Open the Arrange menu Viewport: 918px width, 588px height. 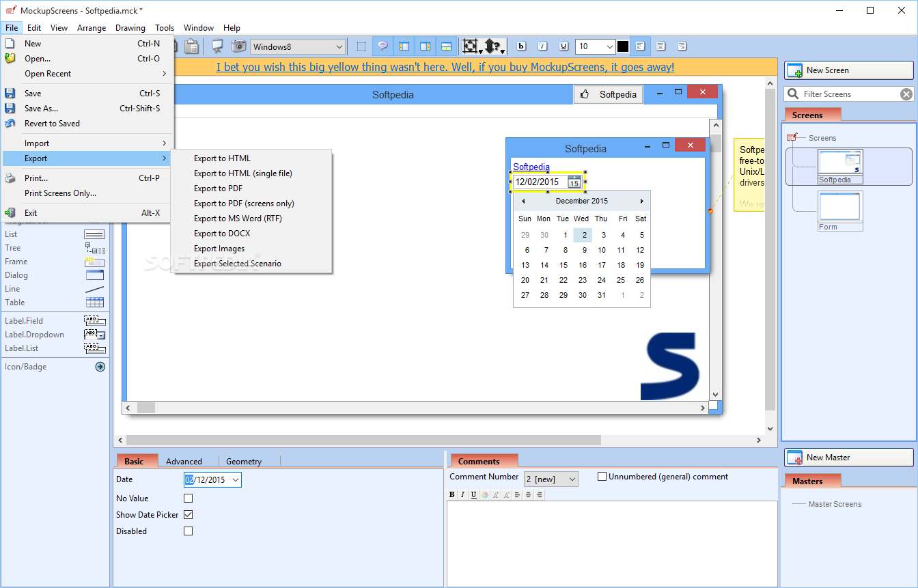pyautogui.click(x=92, y=28)
